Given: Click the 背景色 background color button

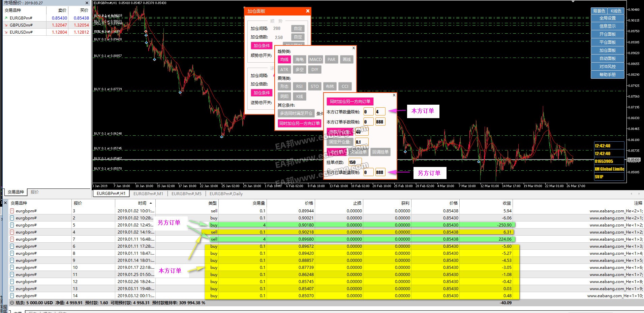Looking at the screenshot, I should tap(599, 11).
